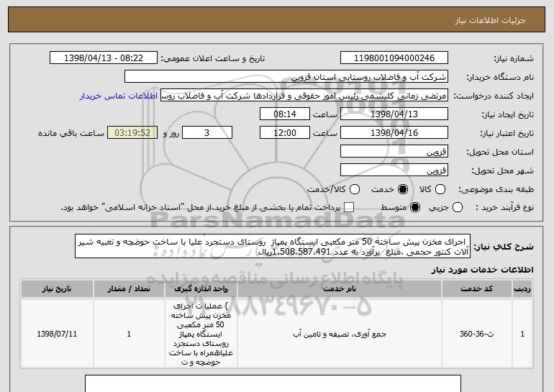Viewport: 554px width, 392px height.
Task: Click the کد خدمت column header
Action: tap(476, 289)
